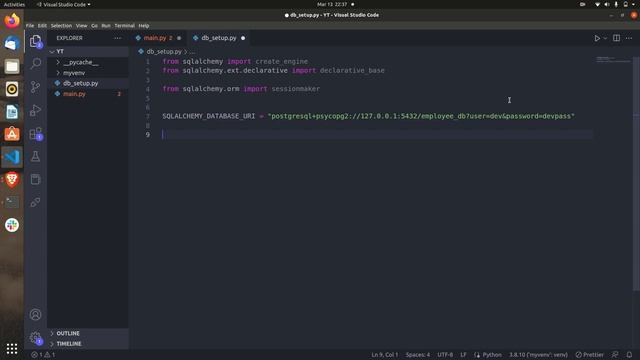Select main.py in the explorer
640x360 pixels.
pyautogui.click(x=88, y=94)
